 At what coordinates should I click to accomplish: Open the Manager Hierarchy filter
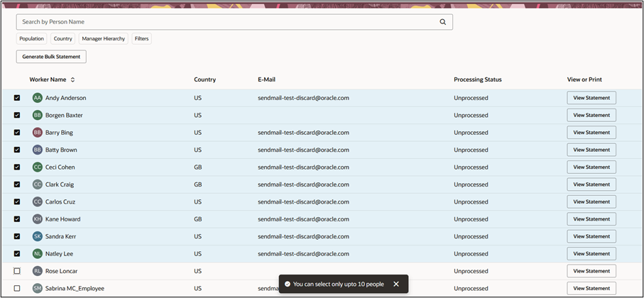pyautogui.click(x=104, y=39)
